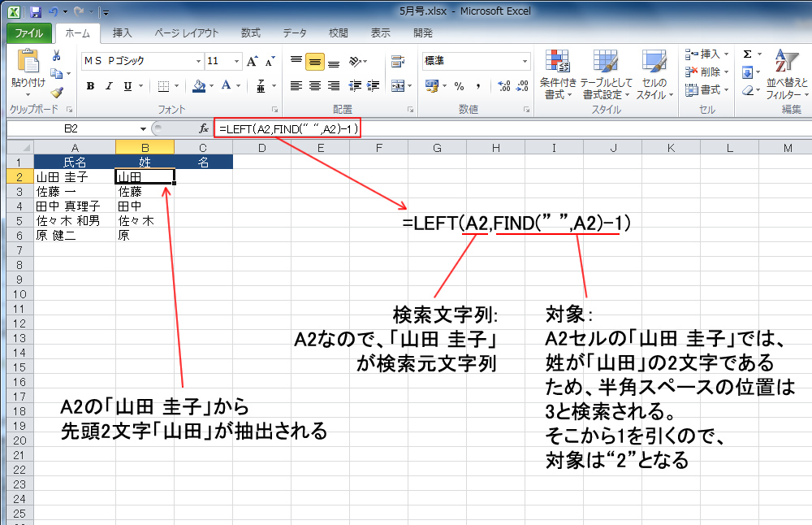The image size is (812, 525).
Task: Select column B header
Action: 145,148
